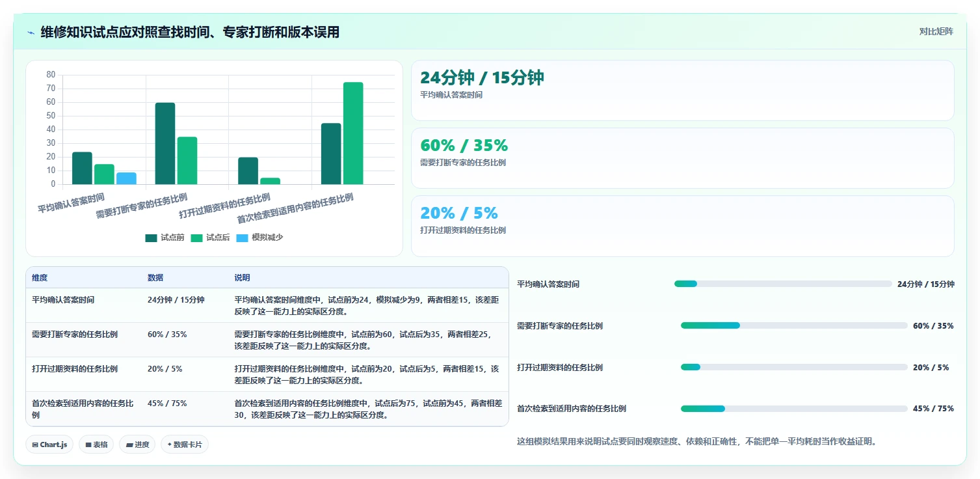
Task: Click the 平均确认答案时间 table row label
Action: [63, 300]
